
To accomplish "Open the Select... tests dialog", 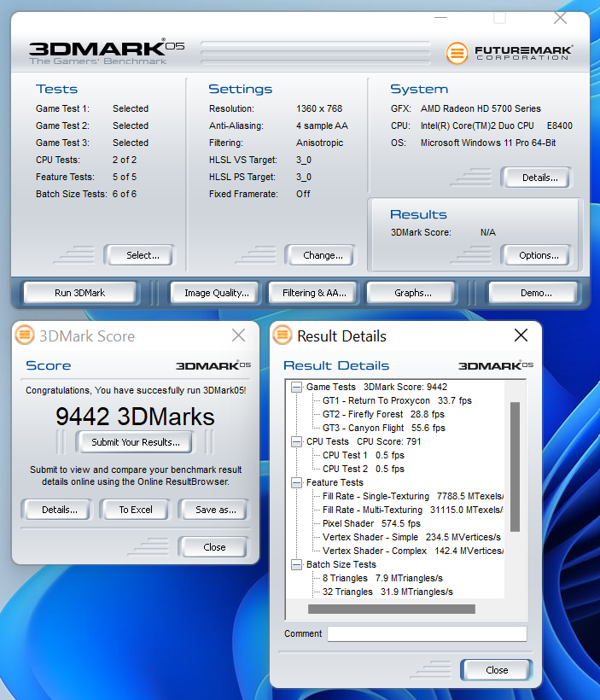I will 139,255.
